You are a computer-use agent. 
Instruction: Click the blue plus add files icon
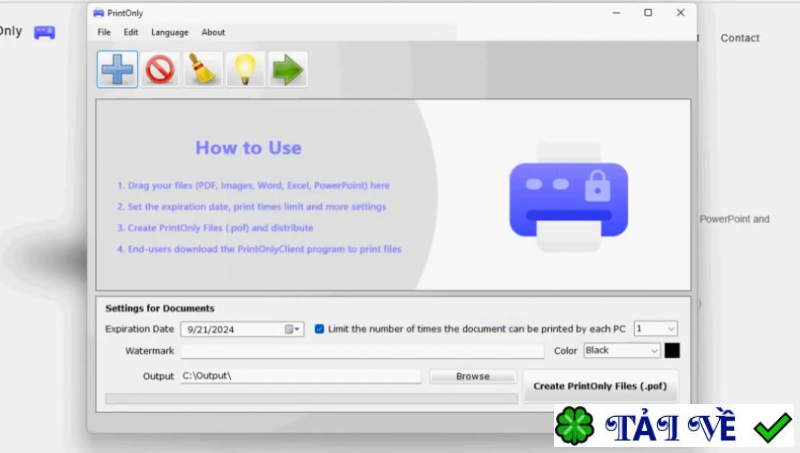(x=117, y=69)
